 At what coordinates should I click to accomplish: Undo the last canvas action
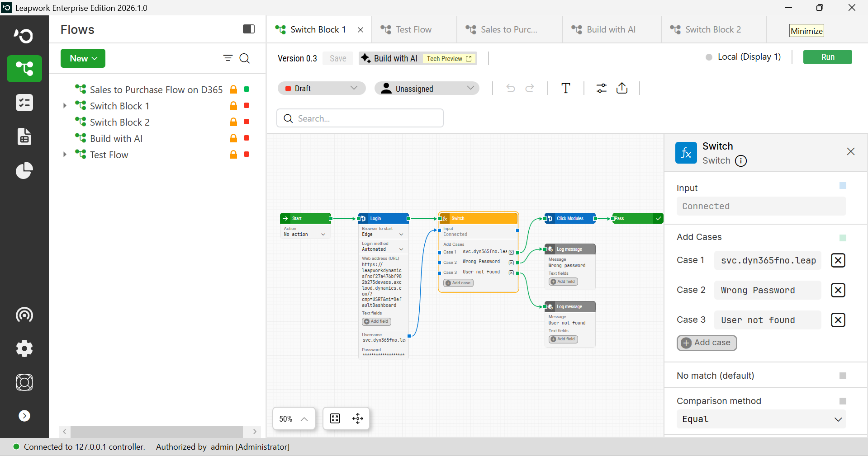coord(511,88)
